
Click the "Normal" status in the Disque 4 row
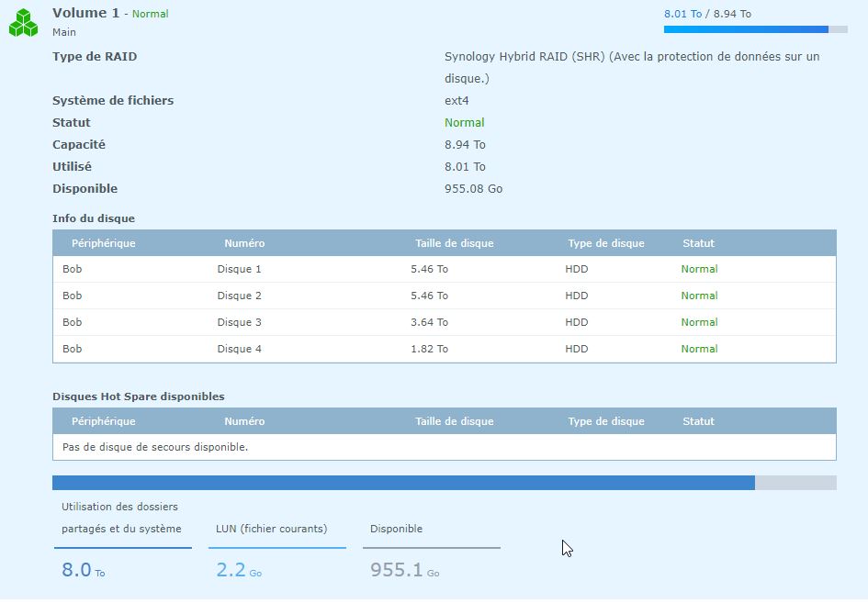coord(699,349)
